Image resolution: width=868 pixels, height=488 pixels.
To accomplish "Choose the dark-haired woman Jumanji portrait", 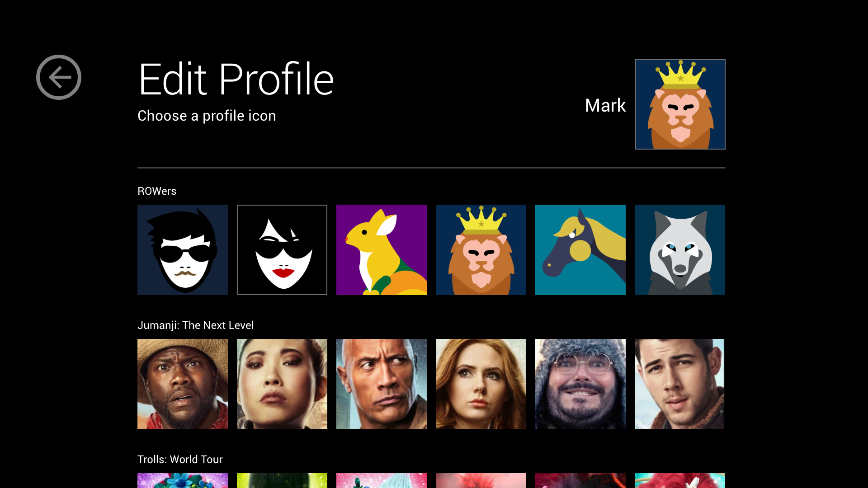I will tap(282, 384).
